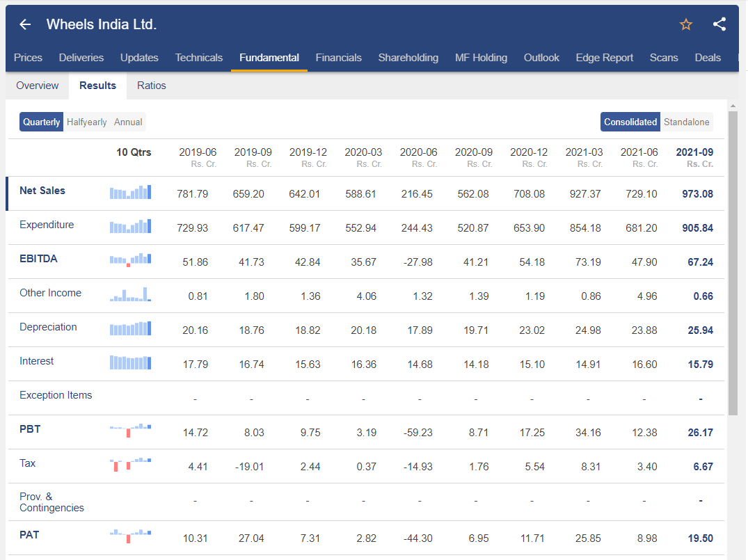Viewport: 748px width, 560px height.
Task: Switch to Quarterly results view
Action: coord(42,122)
